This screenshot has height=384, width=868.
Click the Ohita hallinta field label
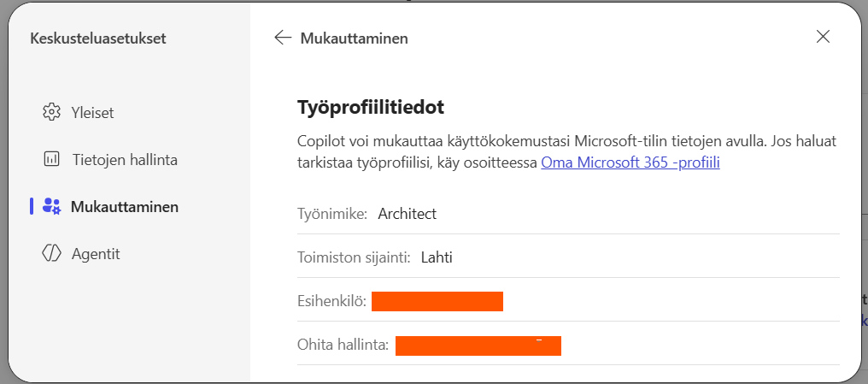(343, 346)
